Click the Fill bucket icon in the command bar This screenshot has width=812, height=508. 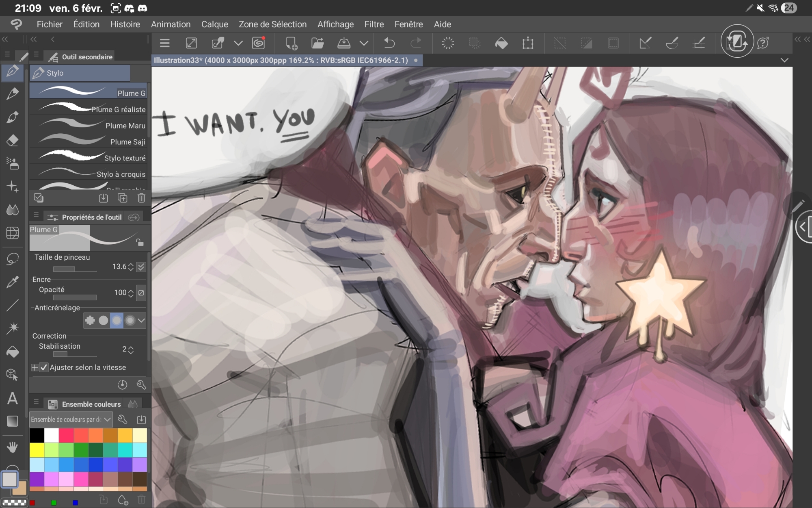tap(501, 43)
